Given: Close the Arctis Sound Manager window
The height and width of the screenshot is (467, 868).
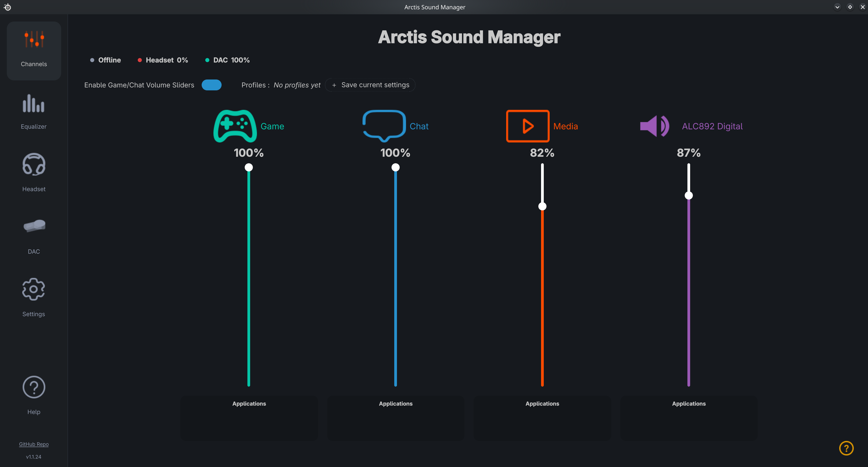Looking at the screenshot, I should tap(863, 7).
